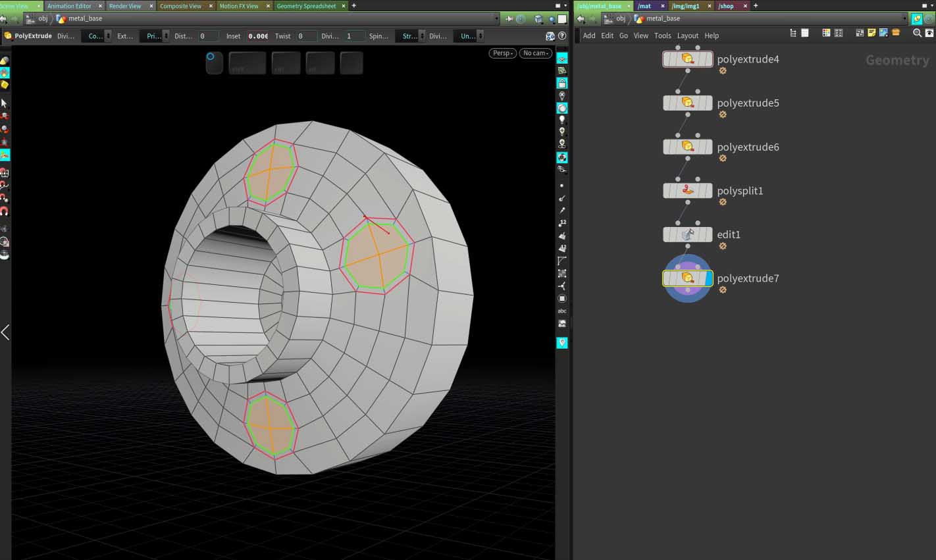This screenshot has height=560, width=936.
Task: Switch to the Geometry Spreadsheet tab
Action: [x=306, y=6]
